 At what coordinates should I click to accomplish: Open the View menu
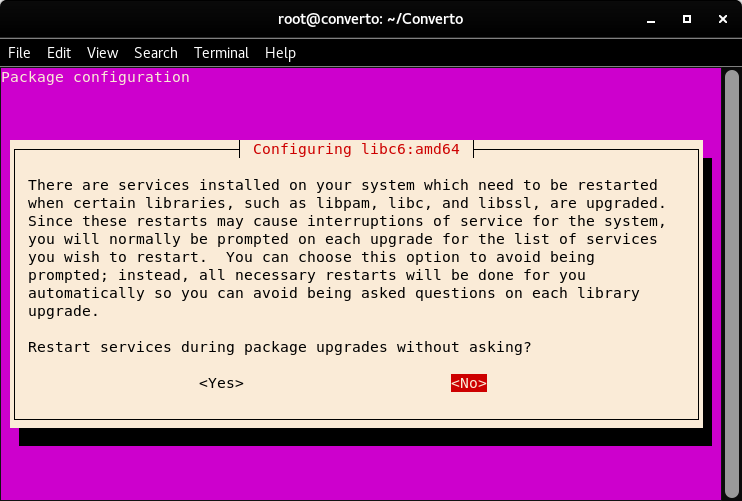tap(102, 53)
